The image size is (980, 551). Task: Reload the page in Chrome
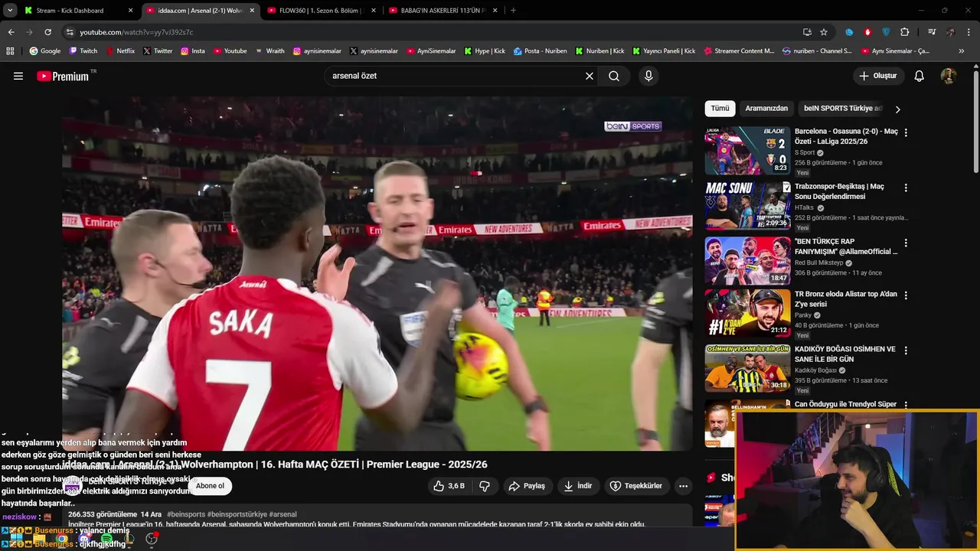(x=47, y=32)
